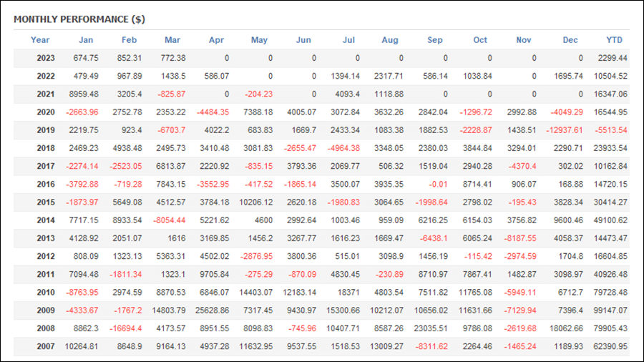Select the 2010 July value 18371
This screenshot has height=362, width=644.
point(348,292)
